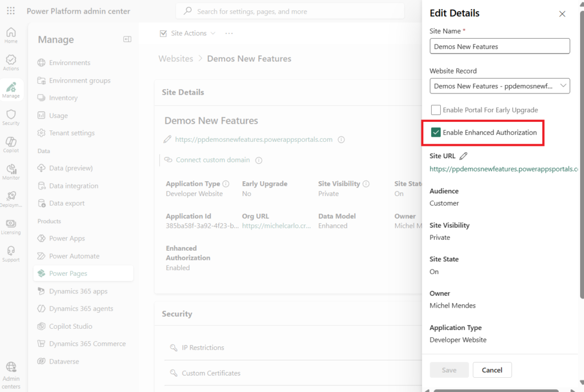
Task: Check Enable Portal For Early Upgrade
Action: click(435, 110)
